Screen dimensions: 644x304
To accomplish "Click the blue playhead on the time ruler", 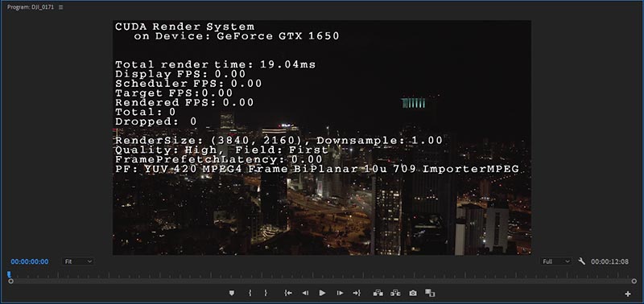I will tap(9, 274).
